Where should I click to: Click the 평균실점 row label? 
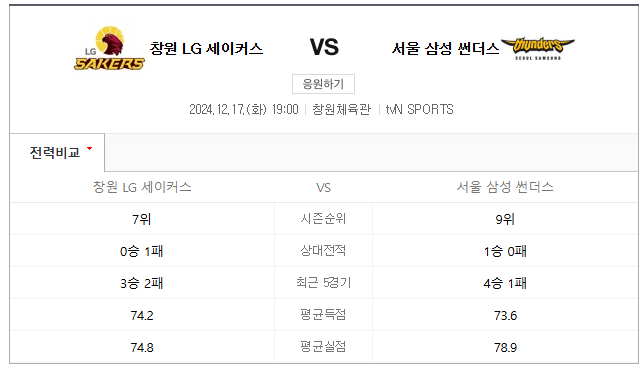[323, 347]
